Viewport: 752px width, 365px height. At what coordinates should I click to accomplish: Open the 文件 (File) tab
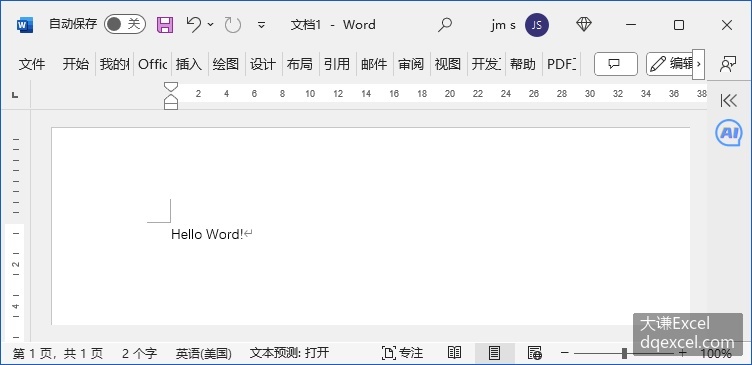coord(32,64)
